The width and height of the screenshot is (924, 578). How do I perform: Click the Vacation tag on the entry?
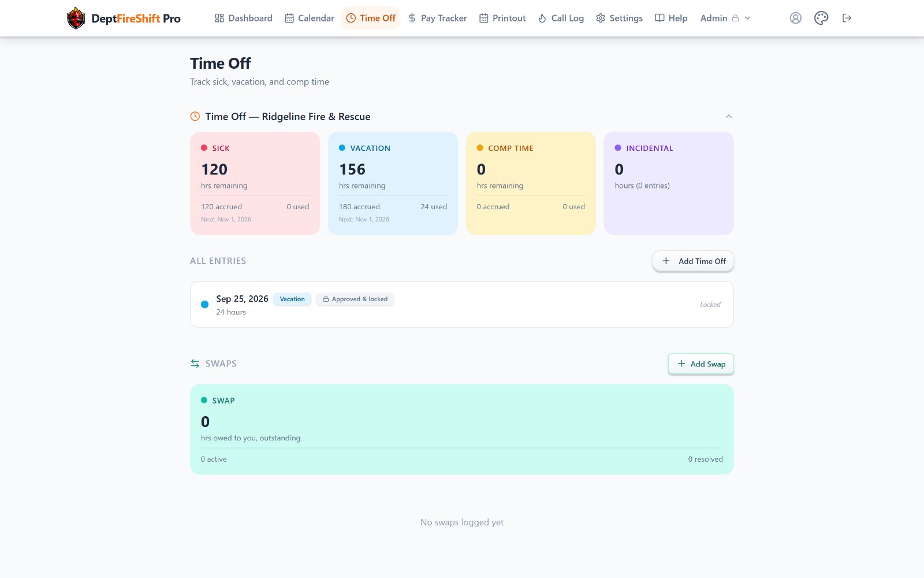(292, 299)
